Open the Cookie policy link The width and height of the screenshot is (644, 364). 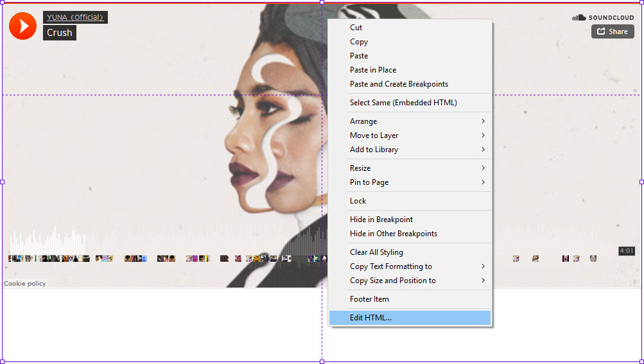coord(24,284)
